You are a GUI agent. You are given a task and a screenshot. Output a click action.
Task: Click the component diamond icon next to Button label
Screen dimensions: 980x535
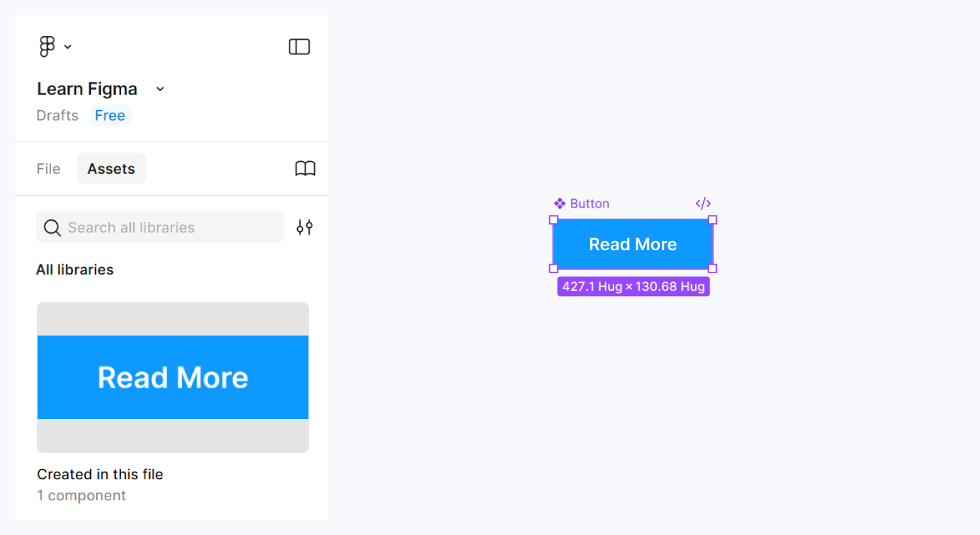coord(561,203)
